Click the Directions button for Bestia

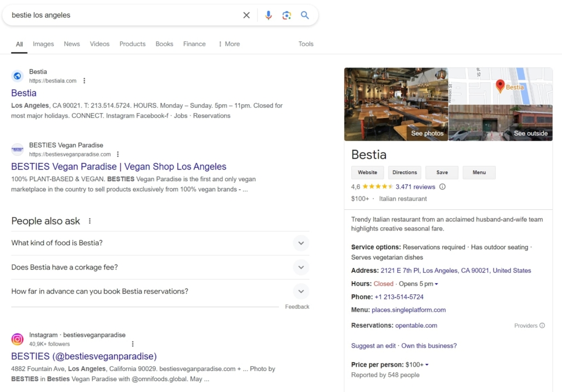pos(404,172)
